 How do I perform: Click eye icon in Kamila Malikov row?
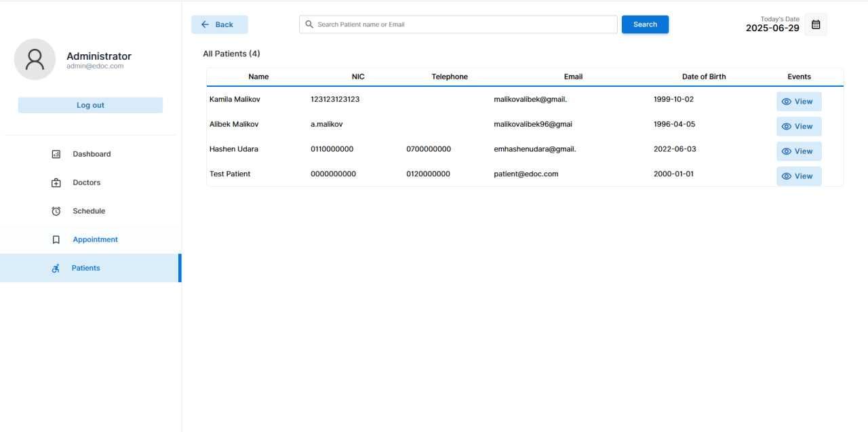(787, 102)
